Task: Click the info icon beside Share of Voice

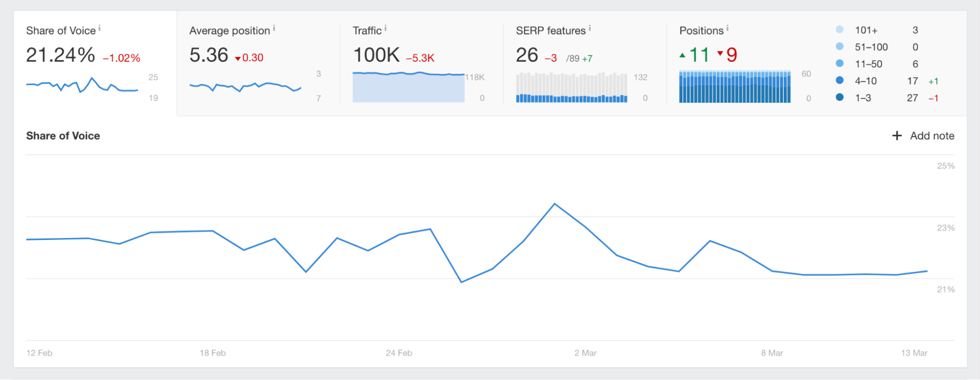Action: tap(100, 28)
